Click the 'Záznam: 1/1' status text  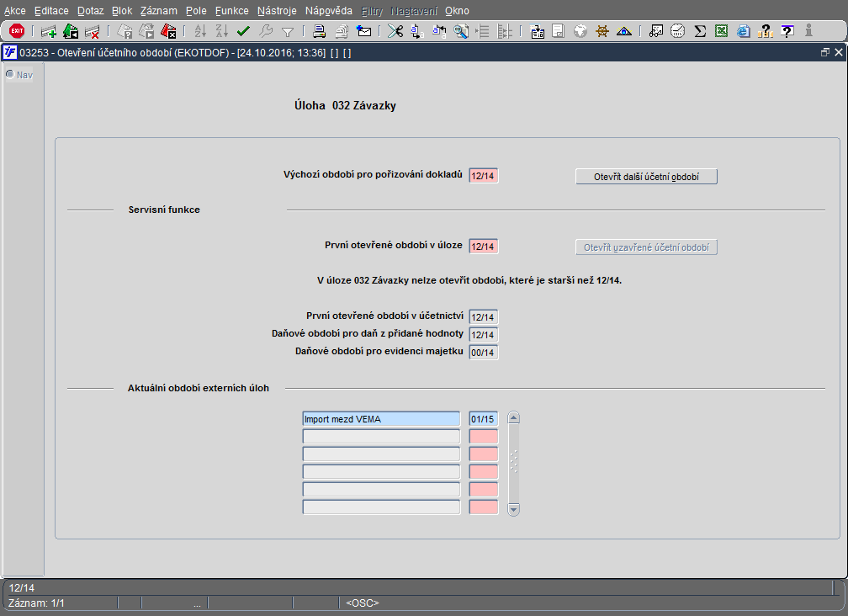click(x=36, y=603)
